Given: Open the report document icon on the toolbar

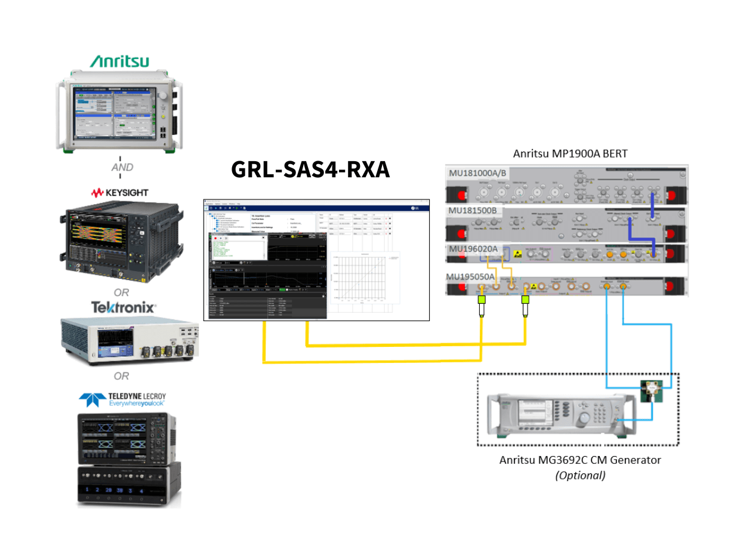Looking at the screenshot, I should pyautogui.click(x=245, y=208).
